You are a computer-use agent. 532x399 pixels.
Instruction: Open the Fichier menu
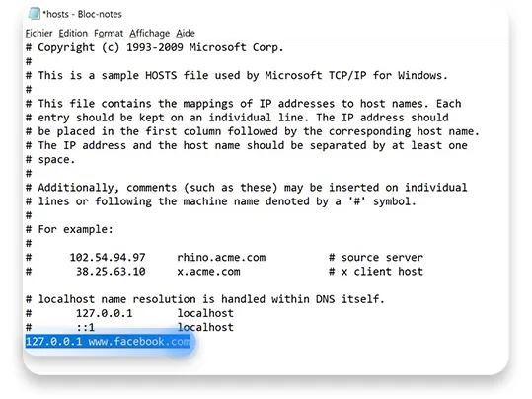pyautogui.click(x=39, y=33)
